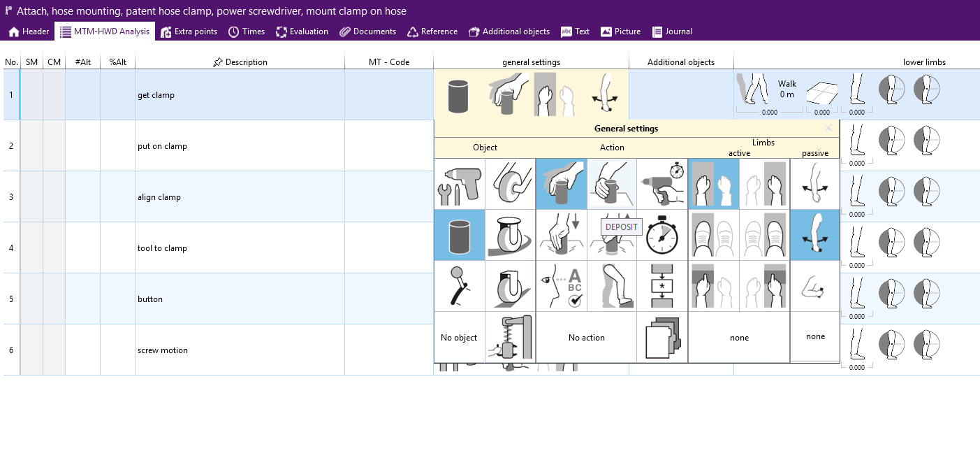Open the Extra points tab
This screenshot has width=980, height=451.
click(x=189, y=31)
